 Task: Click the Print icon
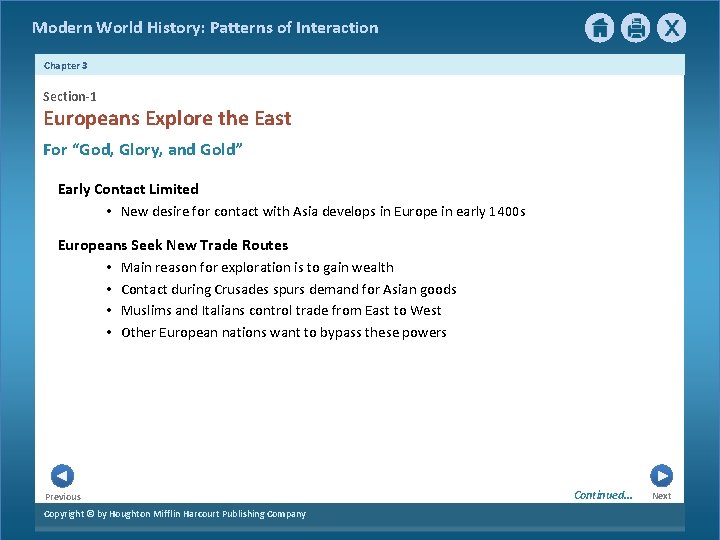[636, 28]
